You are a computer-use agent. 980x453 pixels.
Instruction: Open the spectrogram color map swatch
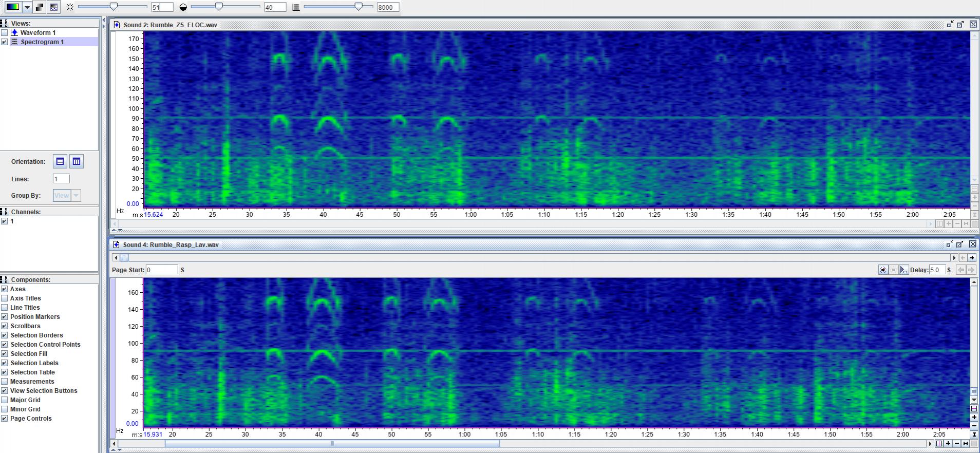(x=13, y=7)
